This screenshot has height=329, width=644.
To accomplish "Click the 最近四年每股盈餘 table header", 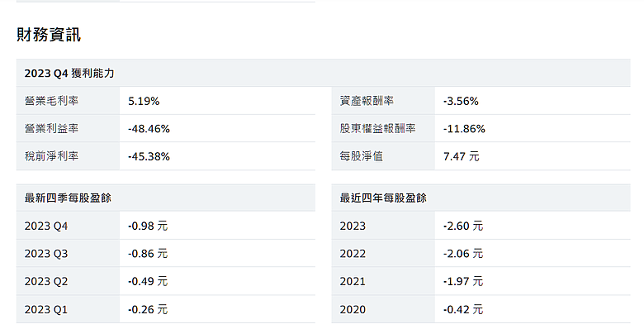I will tap(383, 198).
